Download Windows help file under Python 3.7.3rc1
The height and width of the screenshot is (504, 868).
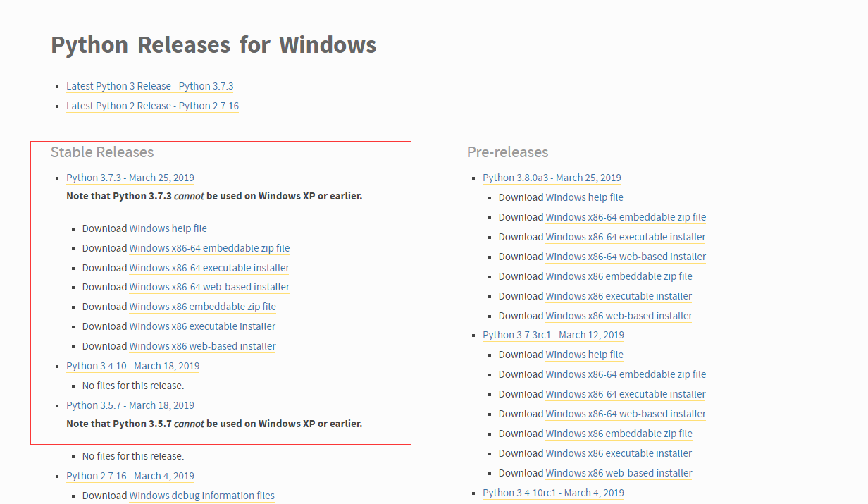(x=585, y=355)
